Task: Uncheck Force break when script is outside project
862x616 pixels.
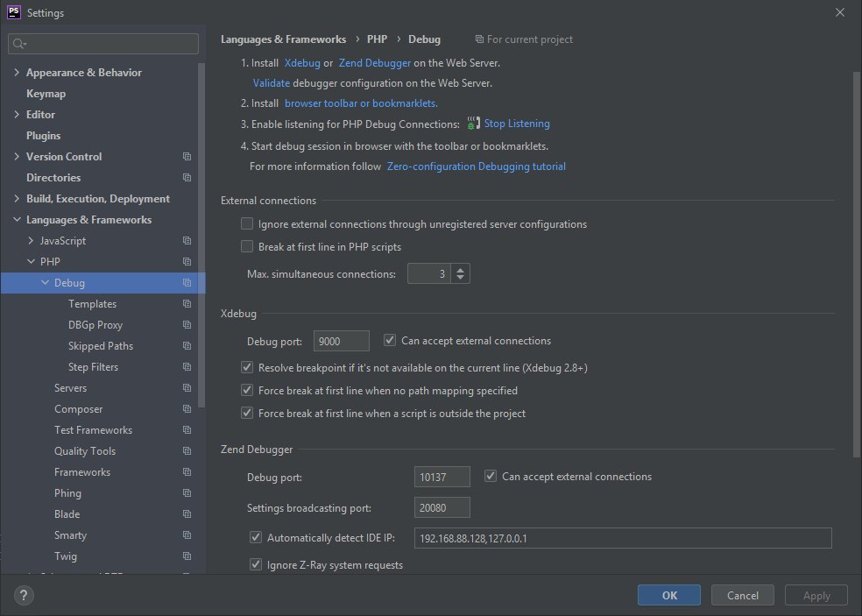Action: (247, 413)
